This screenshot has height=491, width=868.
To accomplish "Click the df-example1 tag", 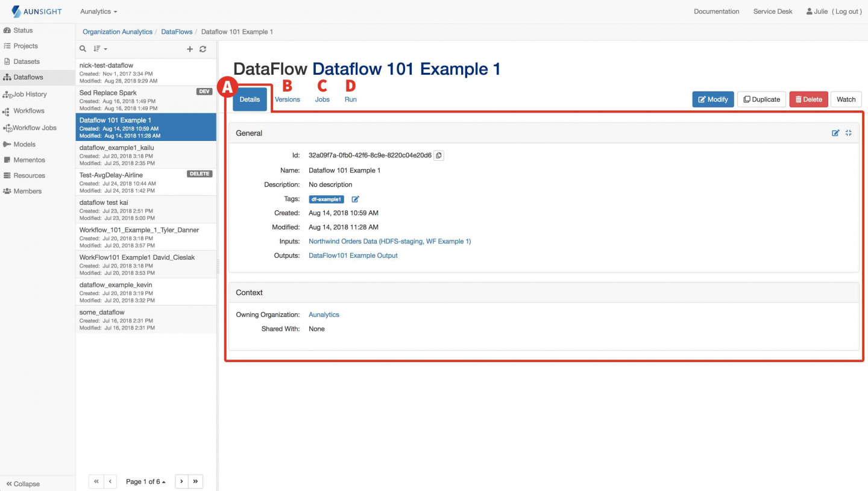I will (326, 199).
